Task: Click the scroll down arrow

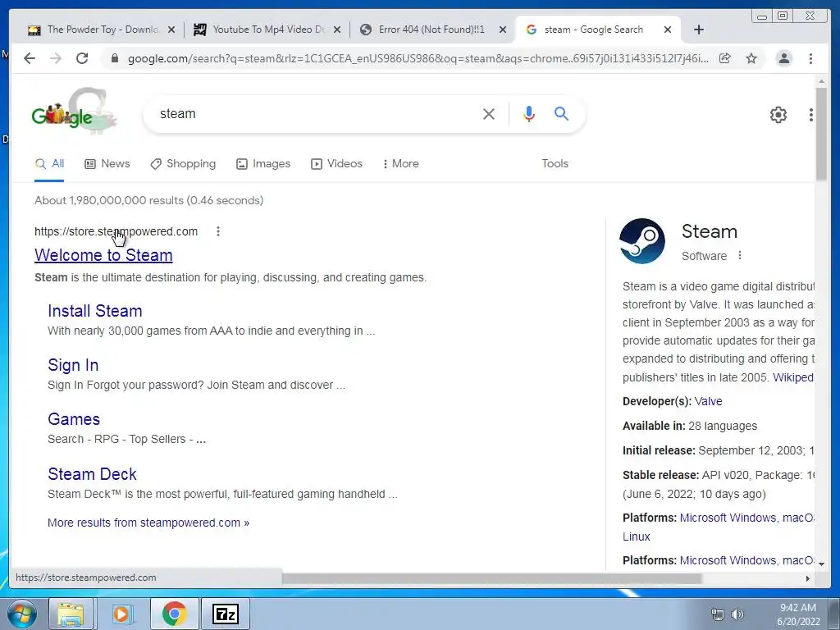Action: [x=821, y=564]
